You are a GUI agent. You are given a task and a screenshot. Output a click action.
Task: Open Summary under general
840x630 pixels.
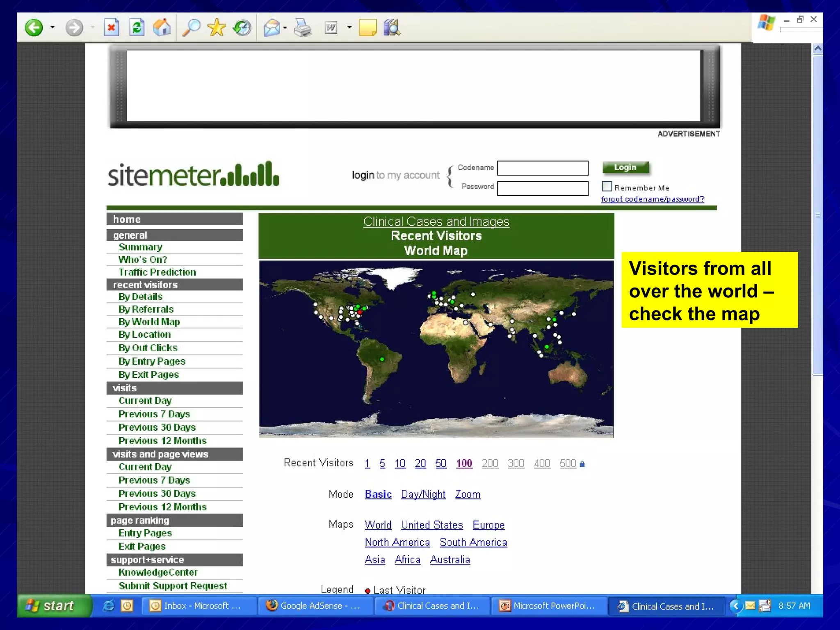click(x=141, y=247)
